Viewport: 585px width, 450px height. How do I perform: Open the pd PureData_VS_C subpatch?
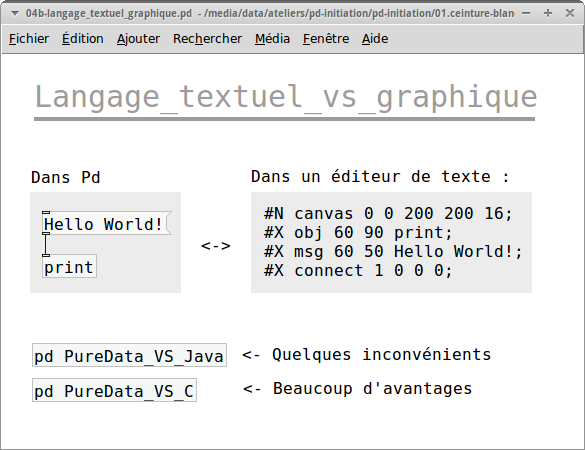coord(114,390)
